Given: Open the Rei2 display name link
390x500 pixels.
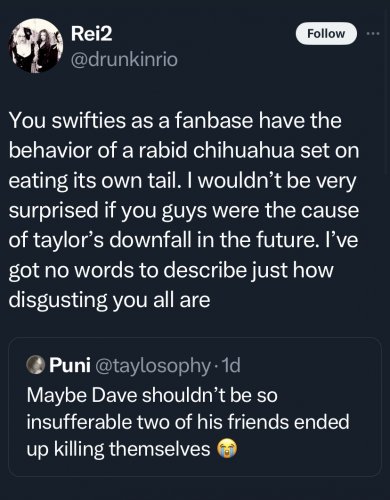Looking at the screenshot, I should point(91,34).
